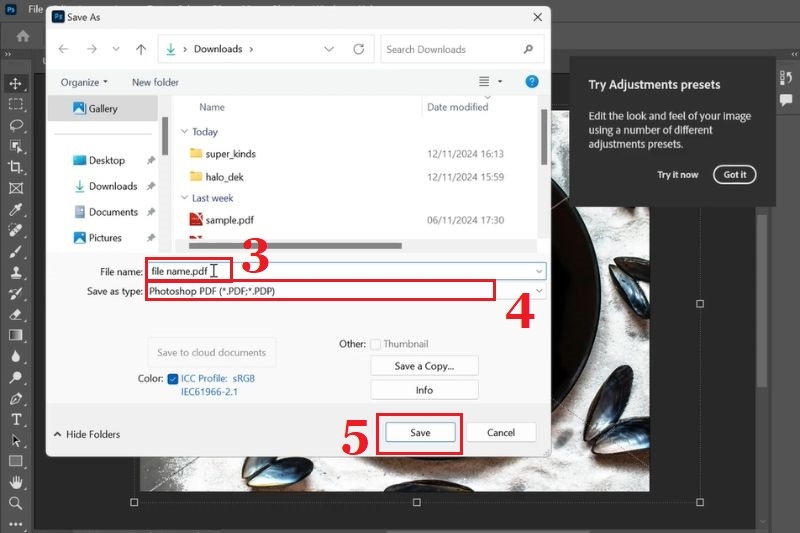
Task: Open the comments panel icon on right
Action: coord(786,100)
